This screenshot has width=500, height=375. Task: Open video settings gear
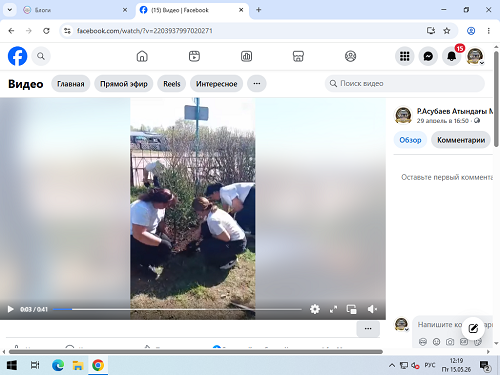click(315, 309)
